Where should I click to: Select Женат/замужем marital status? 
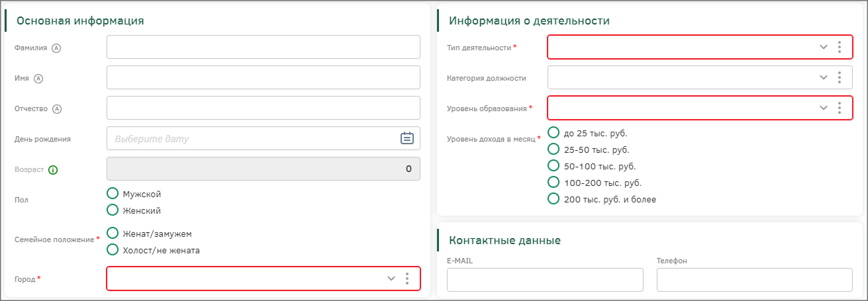click(113, 234)
